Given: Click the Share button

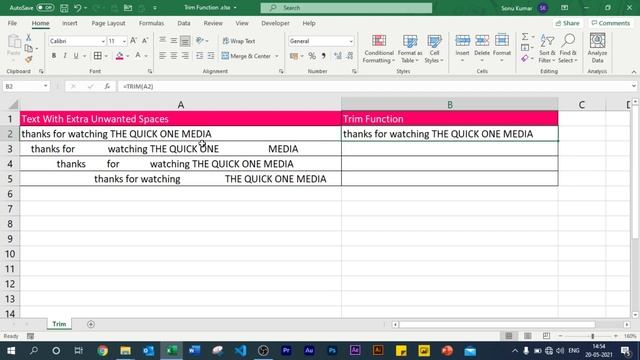Looking at the screenshot, I should 568,23.
